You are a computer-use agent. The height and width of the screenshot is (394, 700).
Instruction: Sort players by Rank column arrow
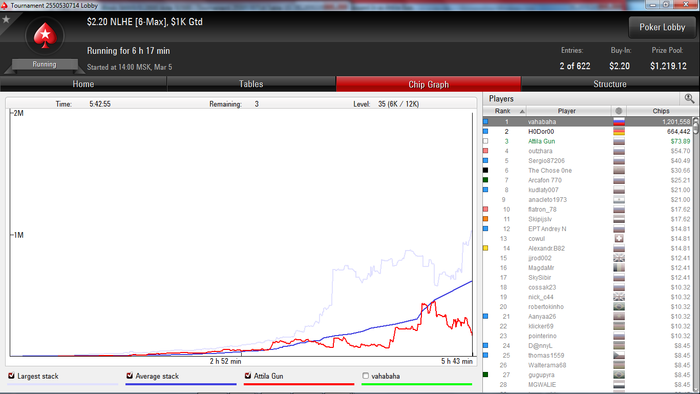522,111
